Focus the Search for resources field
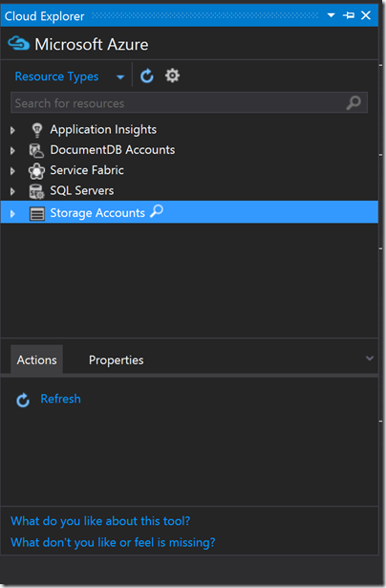The image size is (386, 588). click(189, 102)
